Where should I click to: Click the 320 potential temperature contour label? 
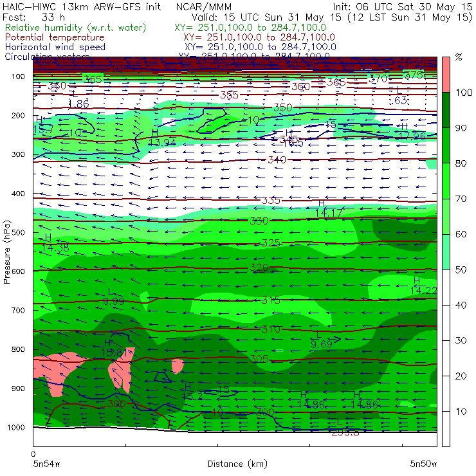pos(259,268)
